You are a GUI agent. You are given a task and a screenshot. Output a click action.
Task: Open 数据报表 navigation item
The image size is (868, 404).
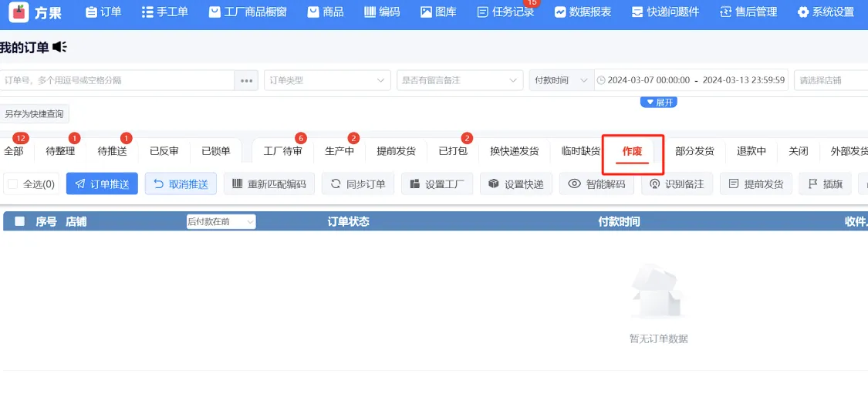(583, 12)
